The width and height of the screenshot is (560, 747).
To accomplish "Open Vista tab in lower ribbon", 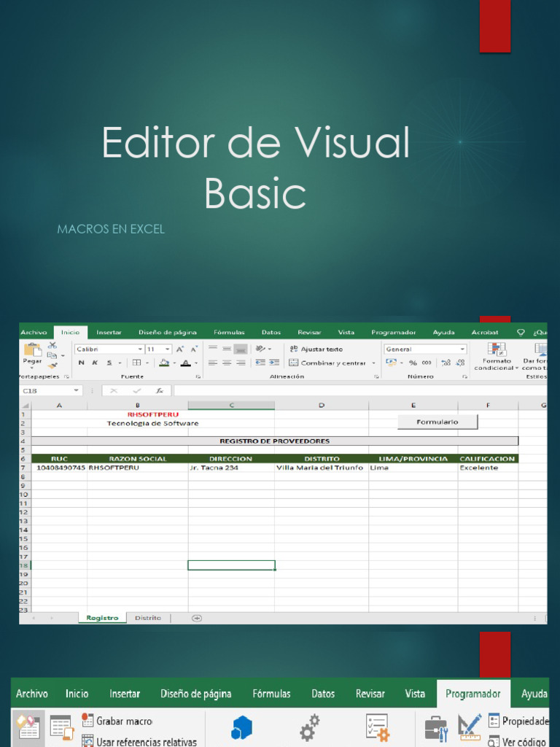I will point(415,694).
